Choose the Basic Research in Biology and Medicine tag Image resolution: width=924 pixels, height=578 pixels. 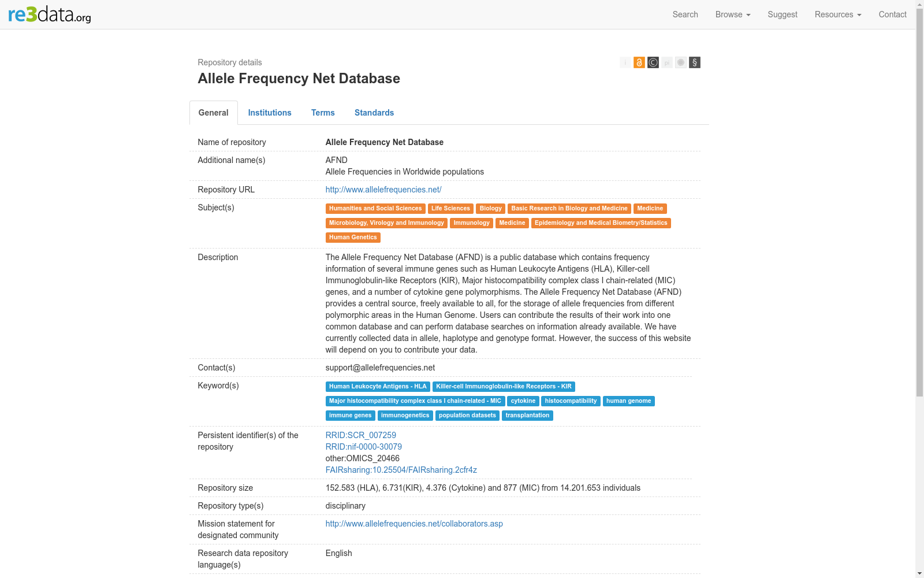coord(569,209)
